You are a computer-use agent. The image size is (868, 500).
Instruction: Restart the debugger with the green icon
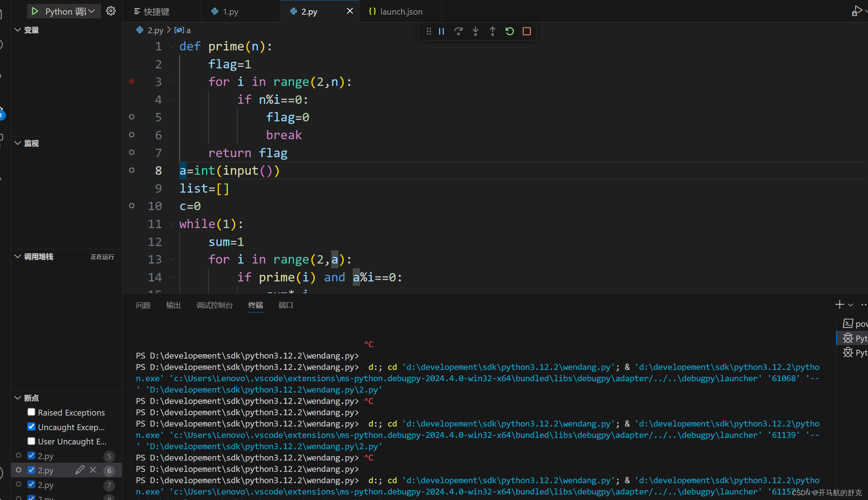[509, 31]
